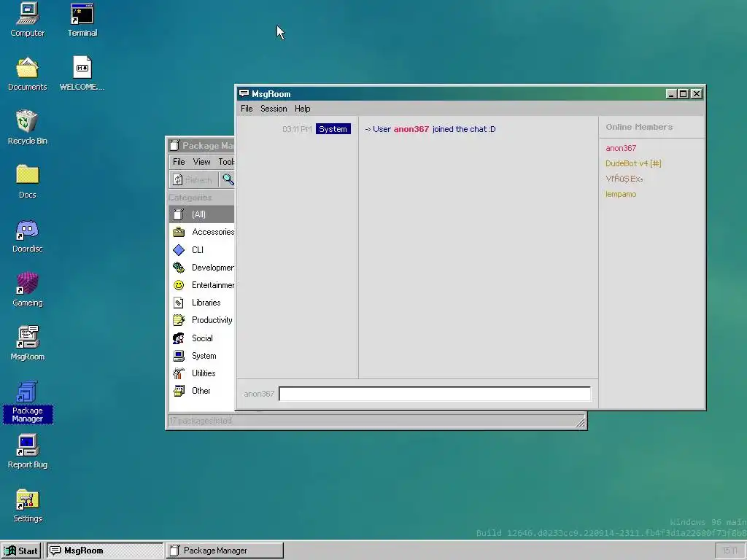Open the Documents folder icon
Viewport: 747px width, 560px height.
click(x=27, y=74)
